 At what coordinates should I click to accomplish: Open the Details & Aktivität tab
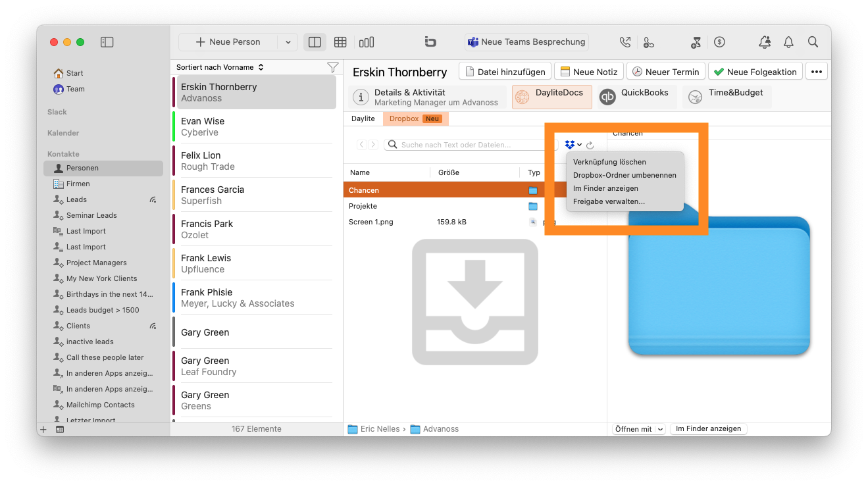(x=427, y=97)
